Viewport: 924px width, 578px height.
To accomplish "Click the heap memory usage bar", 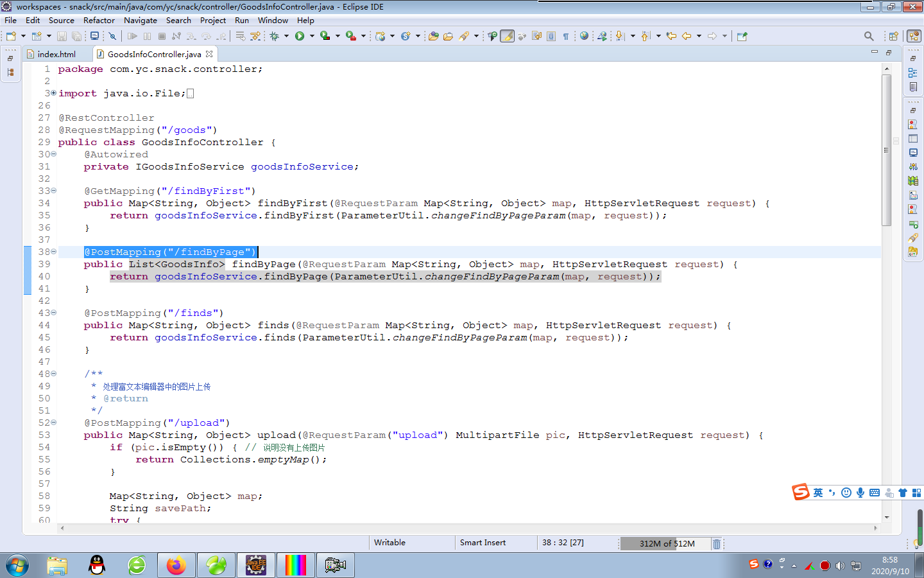I will pyautogui.click(x=666, y=544).
